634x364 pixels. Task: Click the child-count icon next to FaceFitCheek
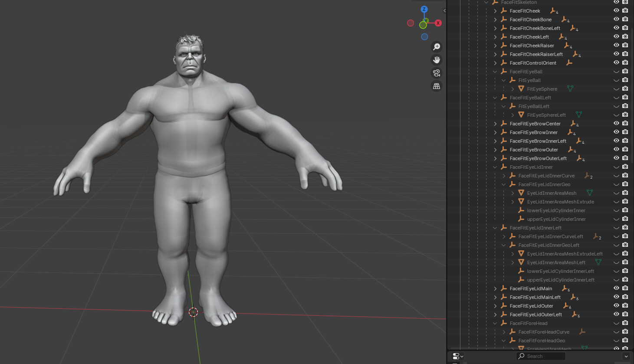554,11
